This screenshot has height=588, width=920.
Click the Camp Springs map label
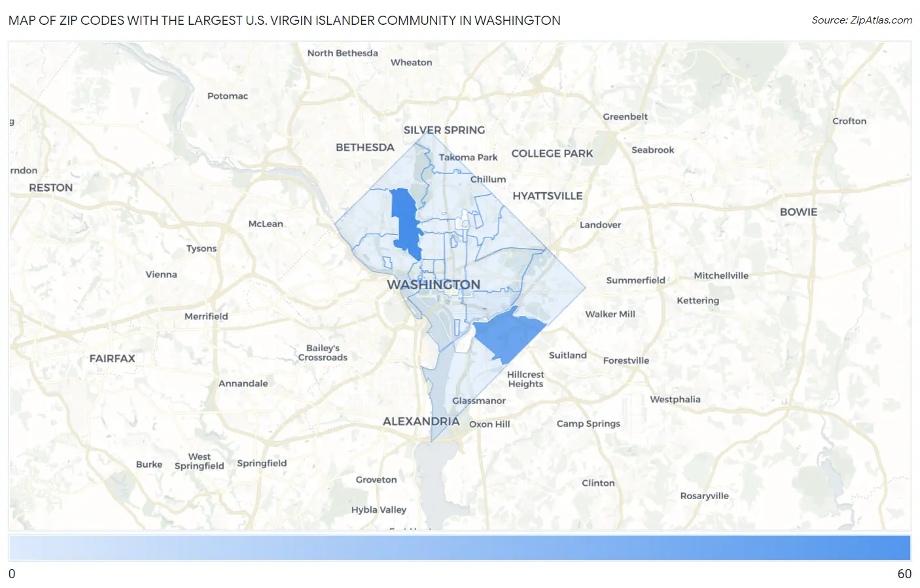(589, 424)
